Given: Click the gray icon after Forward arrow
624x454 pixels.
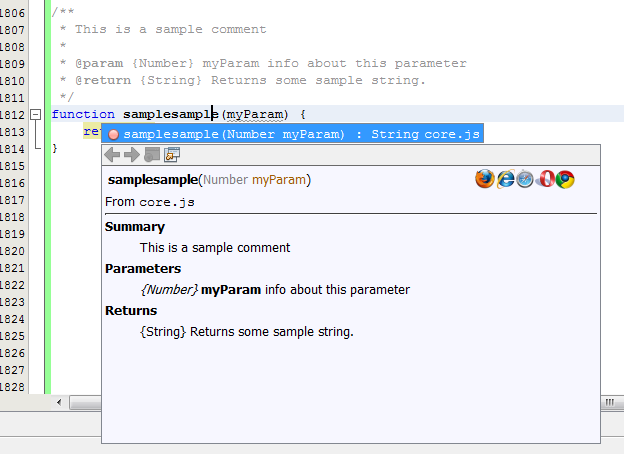Looking at the screenshot, I should click(152, 154).
